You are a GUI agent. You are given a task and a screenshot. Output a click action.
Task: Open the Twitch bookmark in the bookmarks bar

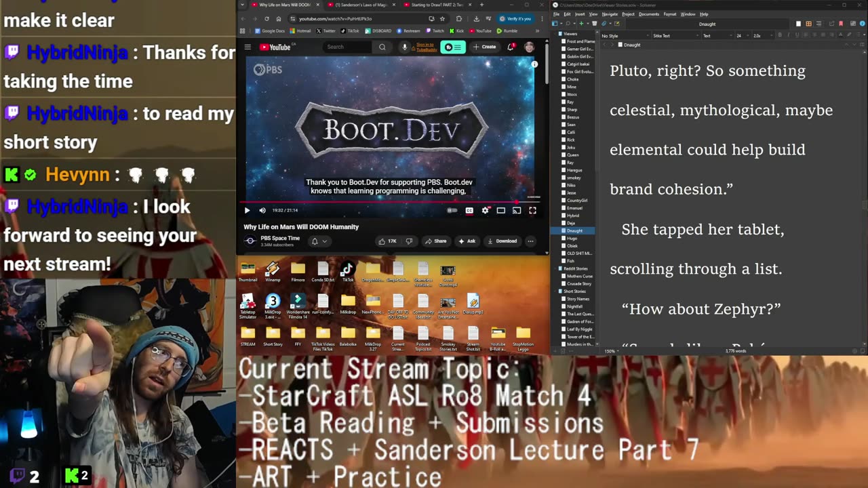[x=435, y=30]
